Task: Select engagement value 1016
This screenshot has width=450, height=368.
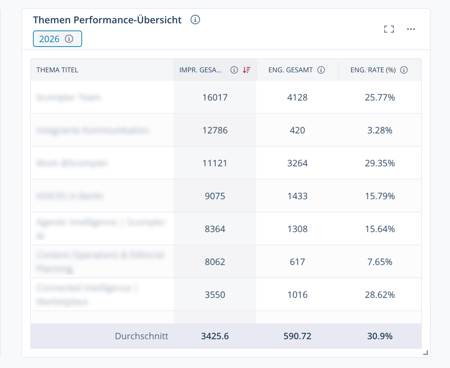Action: click(297, 295)
